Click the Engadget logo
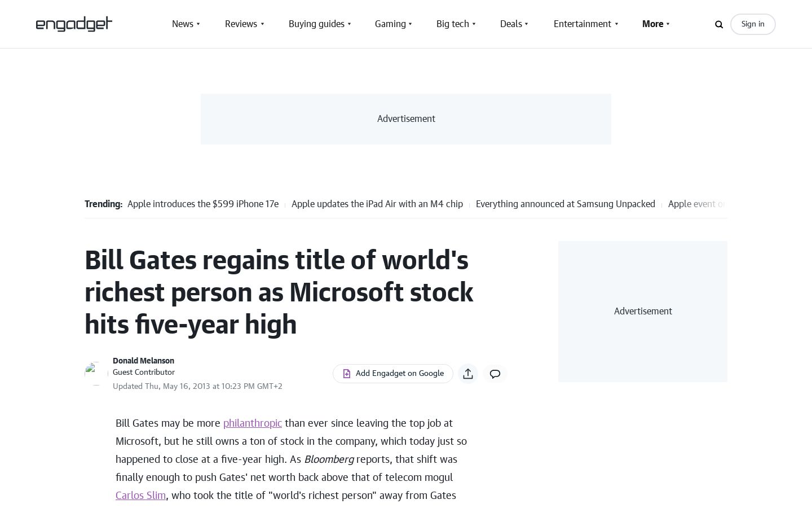The height and width of the screenshot is (508, 812). tap(74, 24)
